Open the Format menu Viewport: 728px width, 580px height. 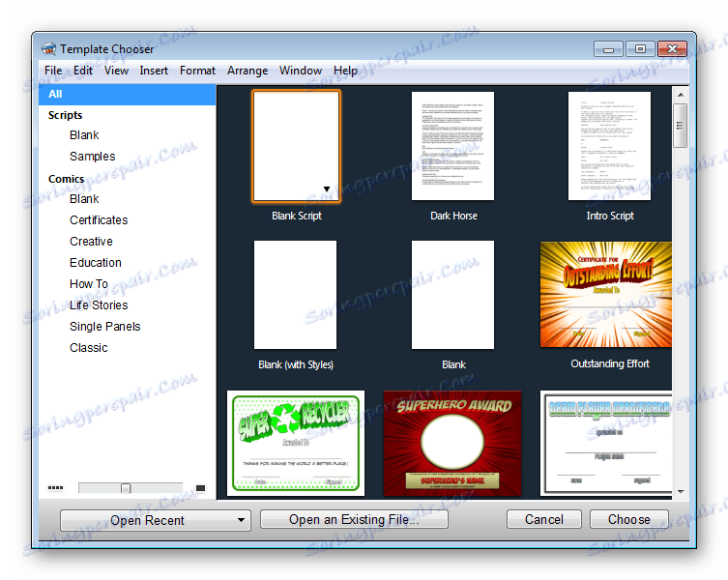pos(197,71)
